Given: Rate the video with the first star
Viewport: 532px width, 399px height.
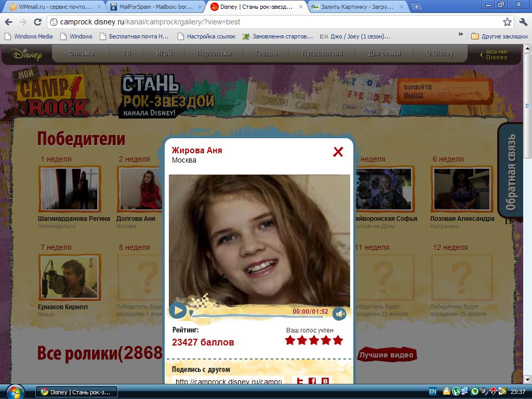Looking at the screenshot, I should click(x=290, y=340).
